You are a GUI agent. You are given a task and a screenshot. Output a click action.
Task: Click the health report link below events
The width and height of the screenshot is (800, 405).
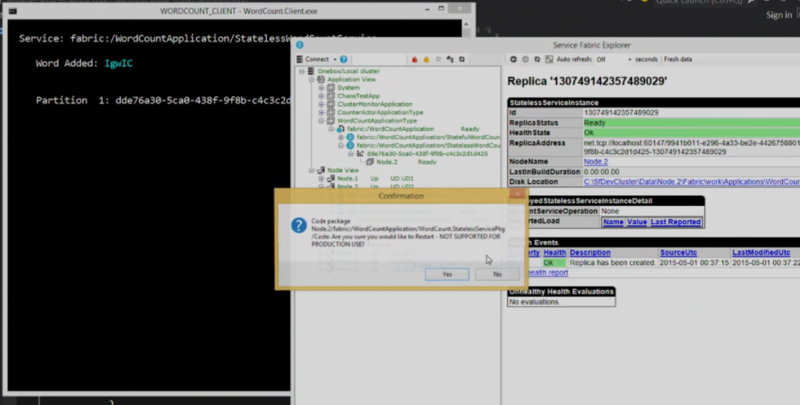click(x=547, y=273)
